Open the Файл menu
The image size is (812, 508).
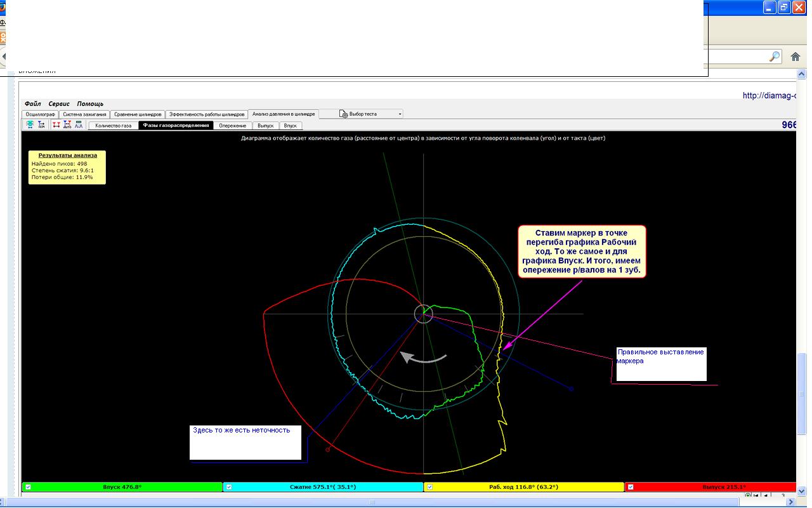32,104
